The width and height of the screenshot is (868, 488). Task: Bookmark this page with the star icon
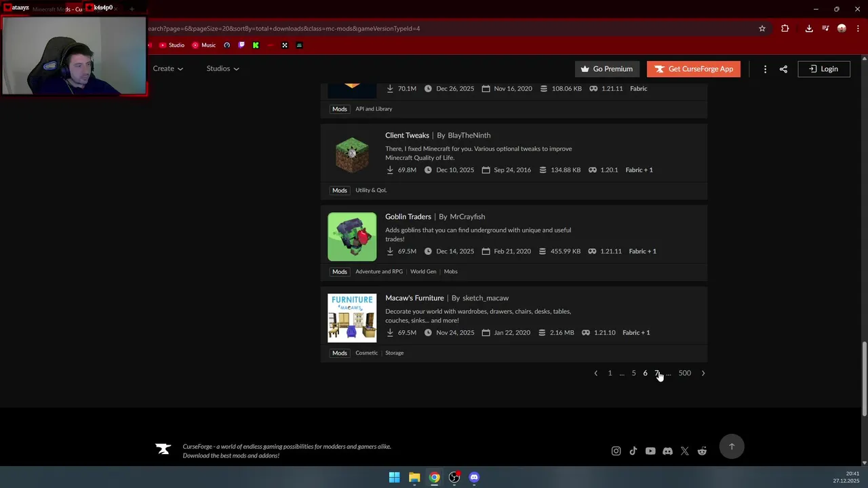click(x=762, y=28)
